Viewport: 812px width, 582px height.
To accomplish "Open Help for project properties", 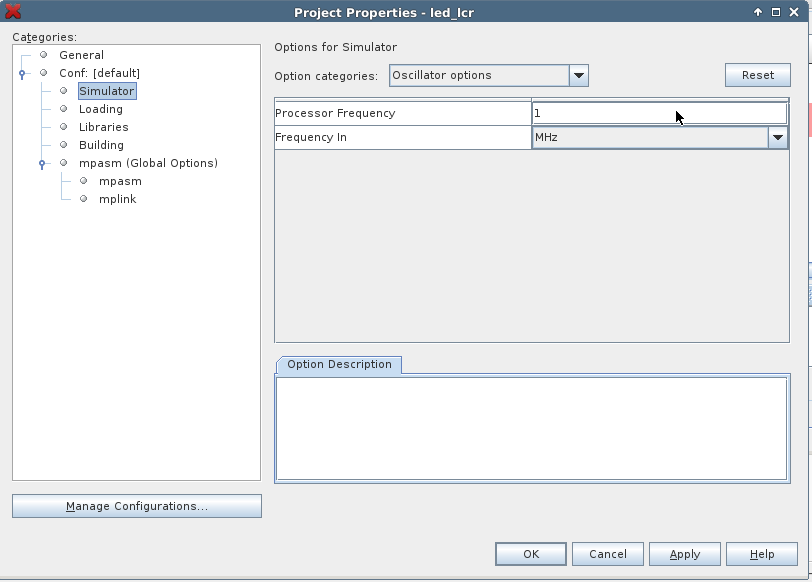I will (762, 554).
